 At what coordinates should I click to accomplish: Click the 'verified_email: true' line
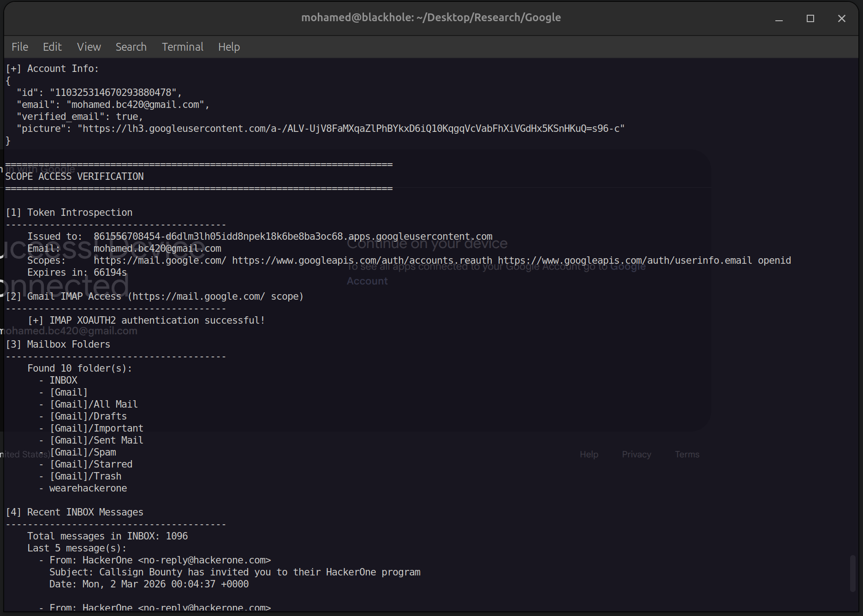click(x=80, y=117)
